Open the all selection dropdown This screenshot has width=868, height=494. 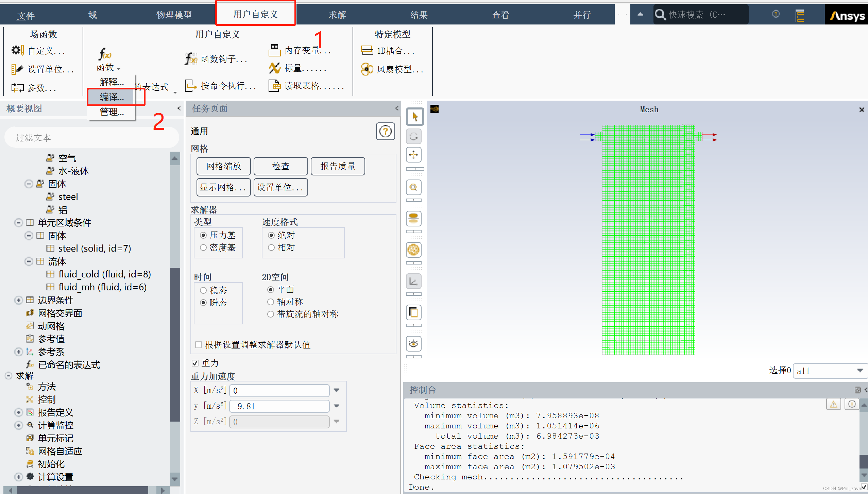[x=860, y=371]
